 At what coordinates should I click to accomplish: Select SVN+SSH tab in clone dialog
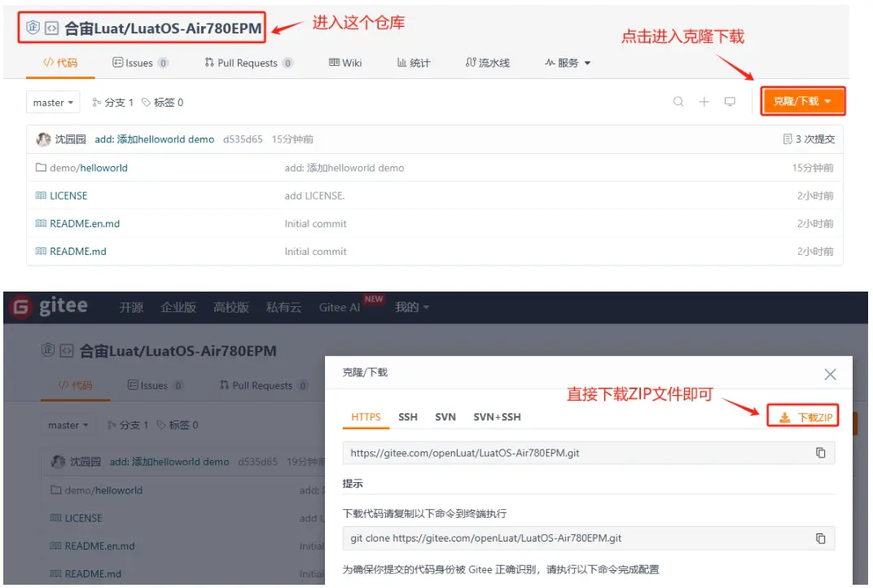pyautogui.click(x=498, y=417)
